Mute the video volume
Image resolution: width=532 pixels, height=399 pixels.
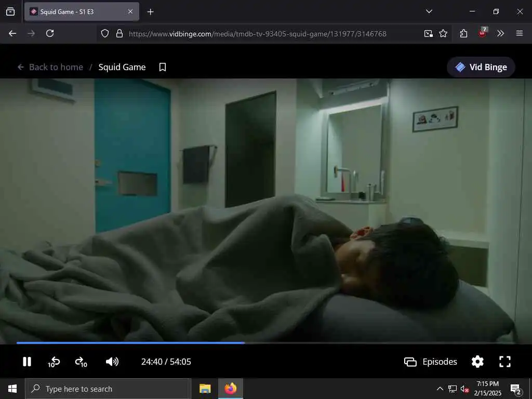112,362
